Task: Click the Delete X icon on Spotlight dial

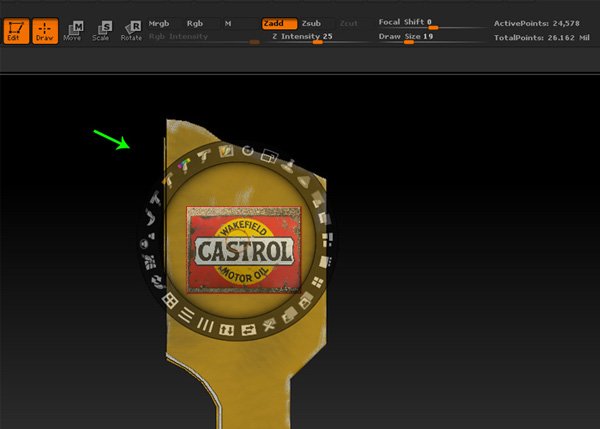Action: pos(269,325)
